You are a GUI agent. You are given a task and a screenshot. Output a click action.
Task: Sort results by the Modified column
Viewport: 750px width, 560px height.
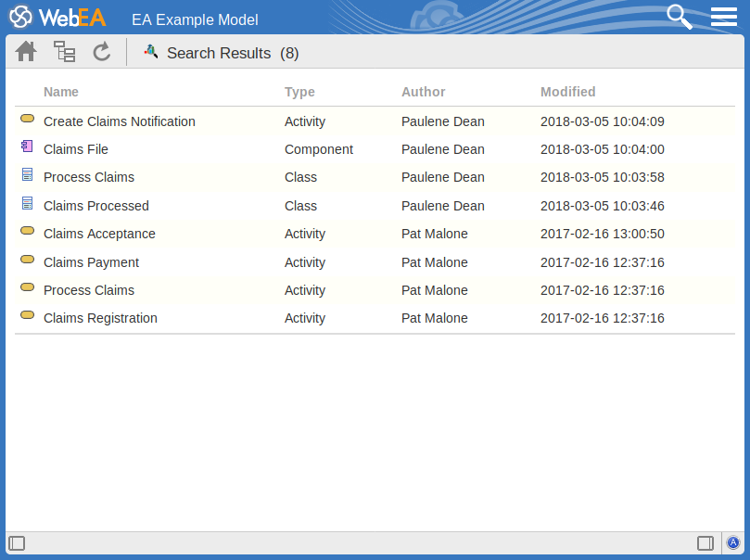(569, 92)
